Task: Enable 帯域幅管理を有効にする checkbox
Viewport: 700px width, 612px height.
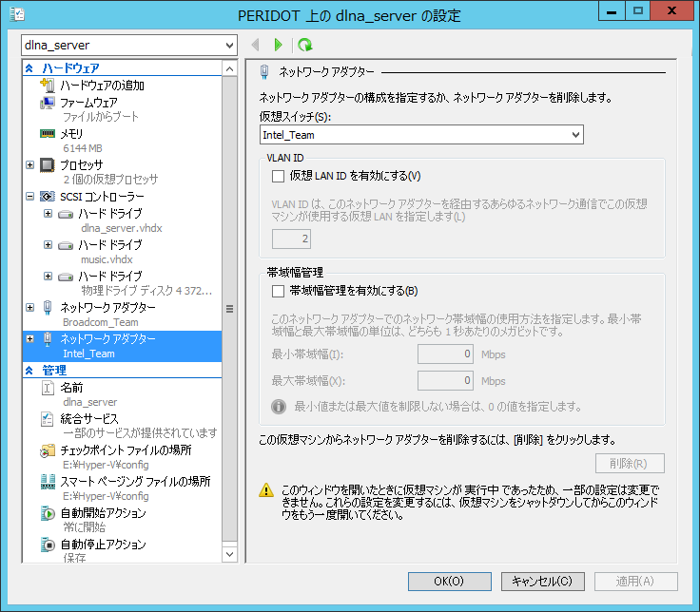Action: point(278,292)
